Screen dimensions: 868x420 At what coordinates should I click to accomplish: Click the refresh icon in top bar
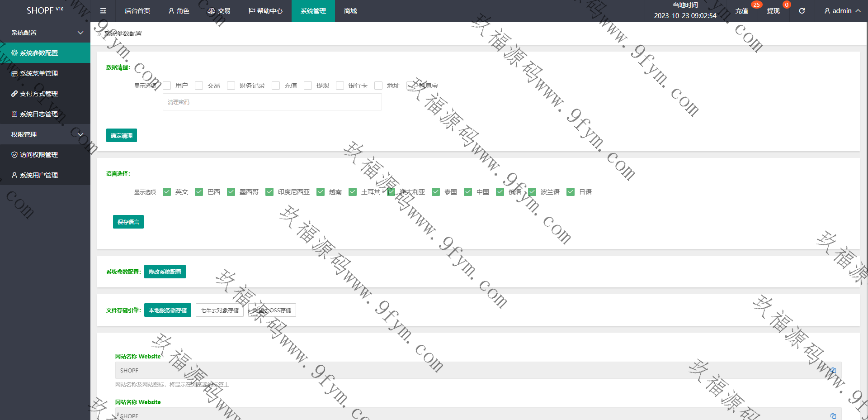[x=802, y=11]
